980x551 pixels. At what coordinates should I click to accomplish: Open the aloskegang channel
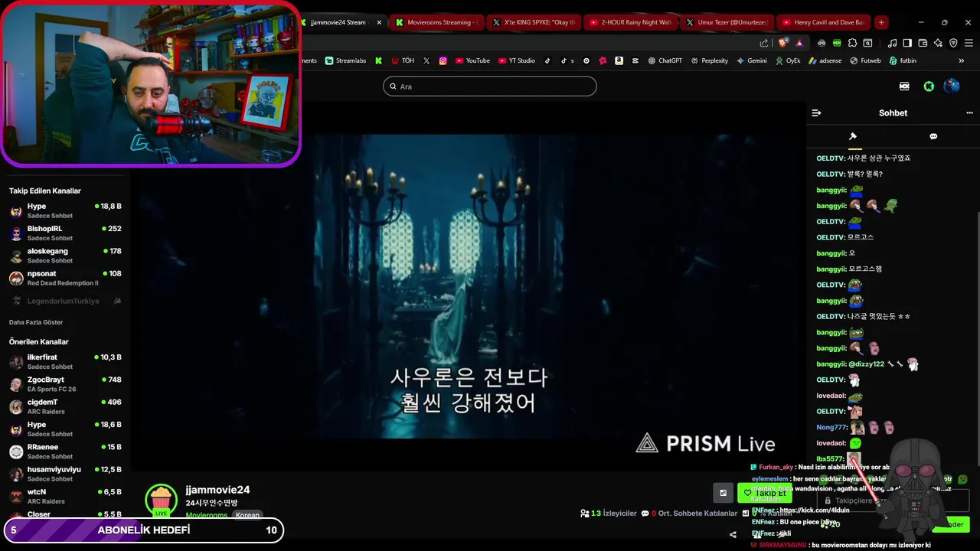(x=65, y=256)
